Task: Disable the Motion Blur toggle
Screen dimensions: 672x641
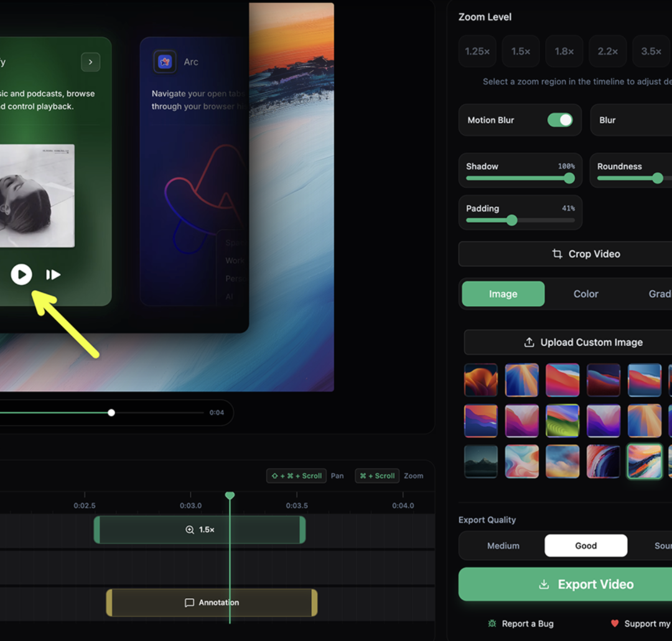Action: [x=559, y=120]
